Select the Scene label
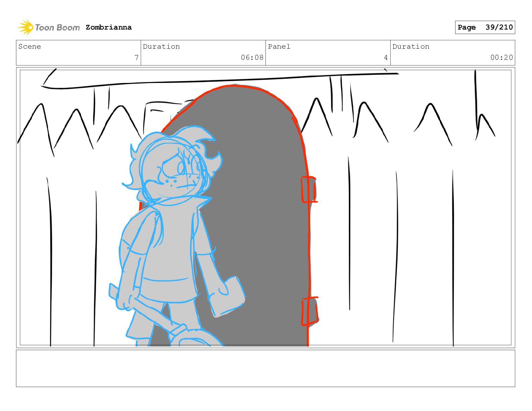 click(30, 46)
